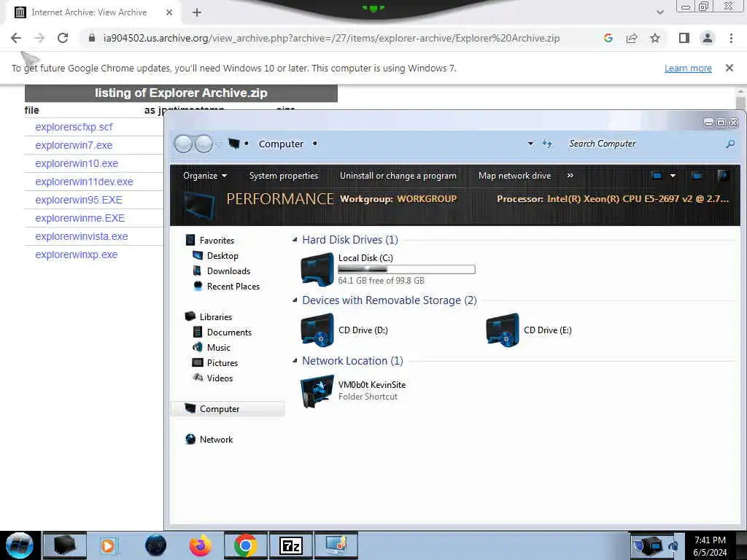Viewport: 747px width, 560px height.
Task: Click the Explorer search magnifier icon
Action: pos(729,144)
